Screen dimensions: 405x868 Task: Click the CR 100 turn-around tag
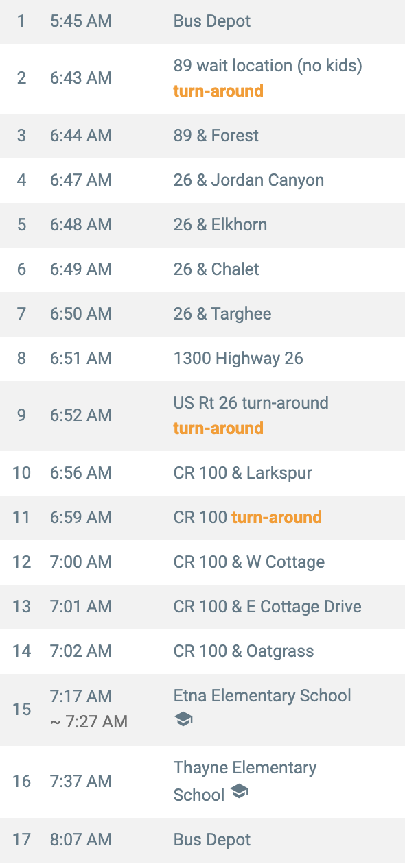point(277,517)
